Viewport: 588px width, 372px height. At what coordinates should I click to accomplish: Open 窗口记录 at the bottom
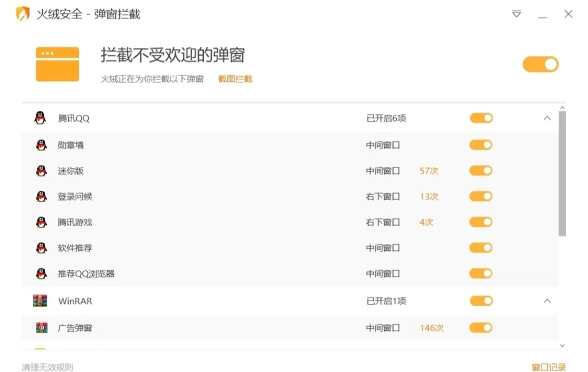pyautogui.click(x=549, y=367)
